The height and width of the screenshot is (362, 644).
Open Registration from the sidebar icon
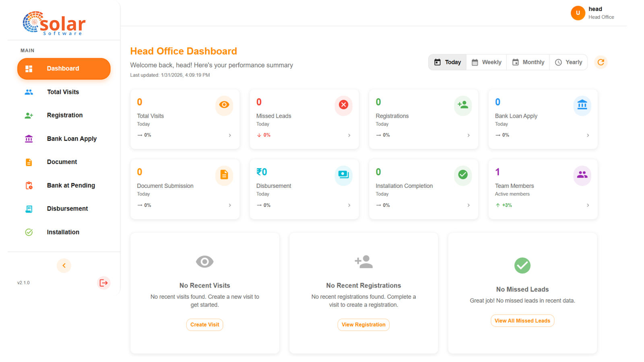coord(29,115)
